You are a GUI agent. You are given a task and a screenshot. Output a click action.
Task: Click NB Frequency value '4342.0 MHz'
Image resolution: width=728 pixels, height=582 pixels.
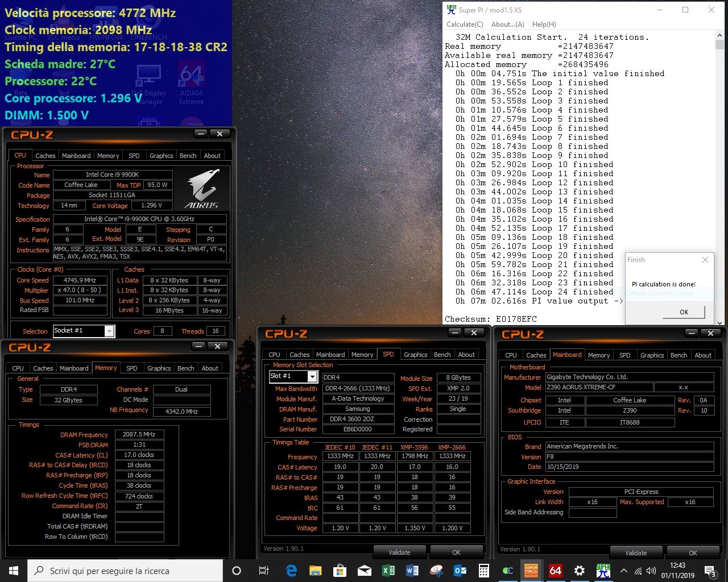(x=181, y=411)
